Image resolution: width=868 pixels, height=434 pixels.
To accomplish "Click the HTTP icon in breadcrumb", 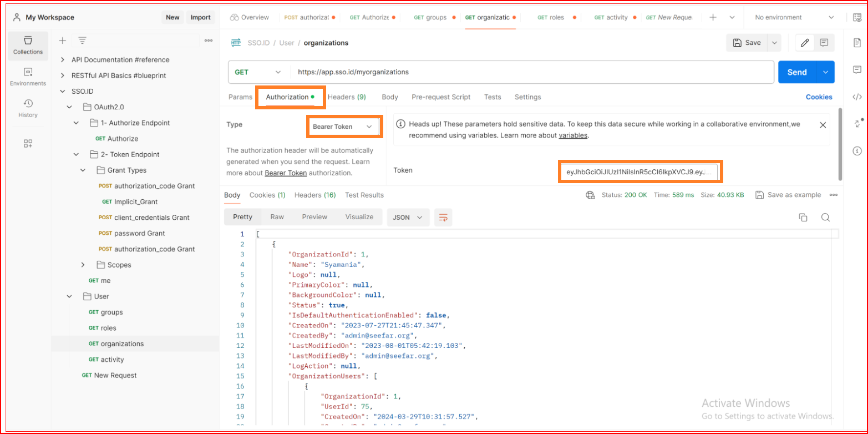I will 236,43.
